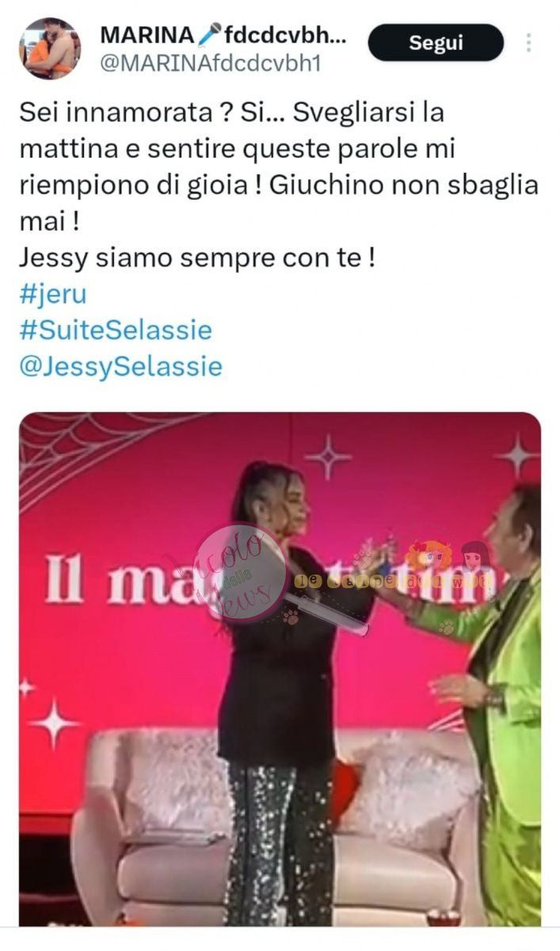Click the red cushion on the sofa
The image size is (560, 951).
pos(345,785)
